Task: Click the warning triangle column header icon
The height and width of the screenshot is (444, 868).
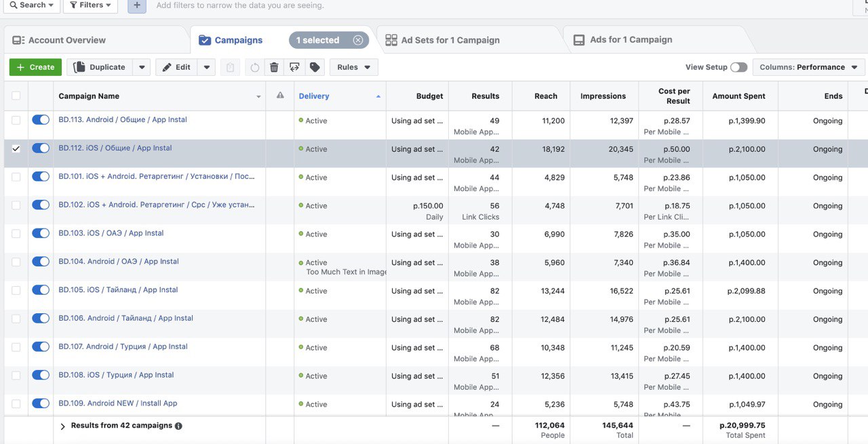Action: [280, 96]
